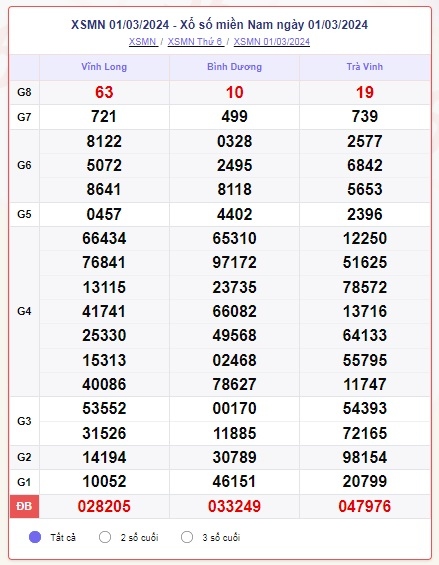
Task: Click the Vĩnh Long special prize 028205
Action: 104,506
